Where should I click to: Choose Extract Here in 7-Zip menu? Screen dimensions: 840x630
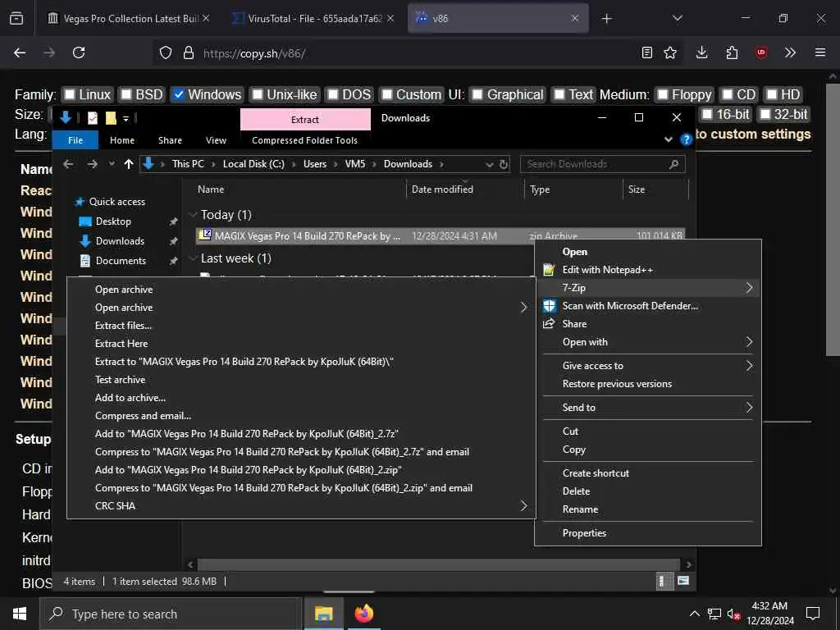click(121, 344)
